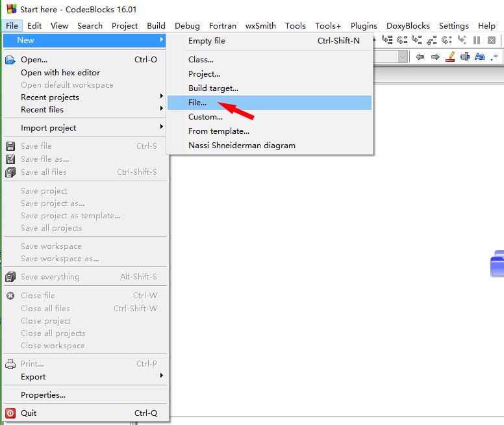Open the Help menu
This screenshot has height=425, width=504.
pos(486,26)
